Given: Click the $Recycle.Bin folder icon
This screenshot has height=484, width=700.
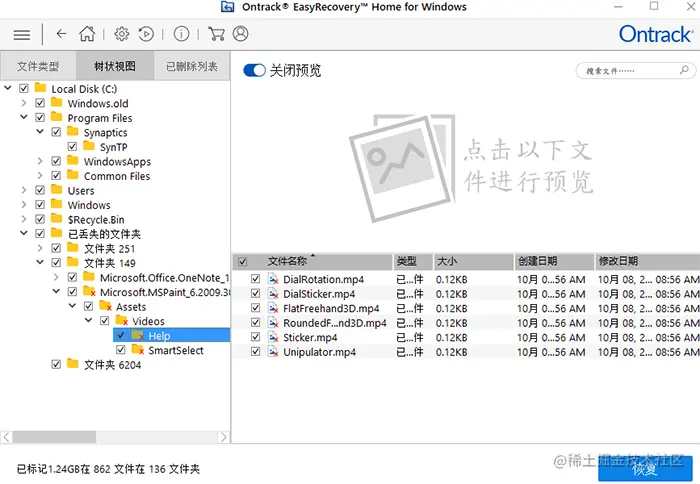Looking at the screenshot, I should (x=57, y=218).
